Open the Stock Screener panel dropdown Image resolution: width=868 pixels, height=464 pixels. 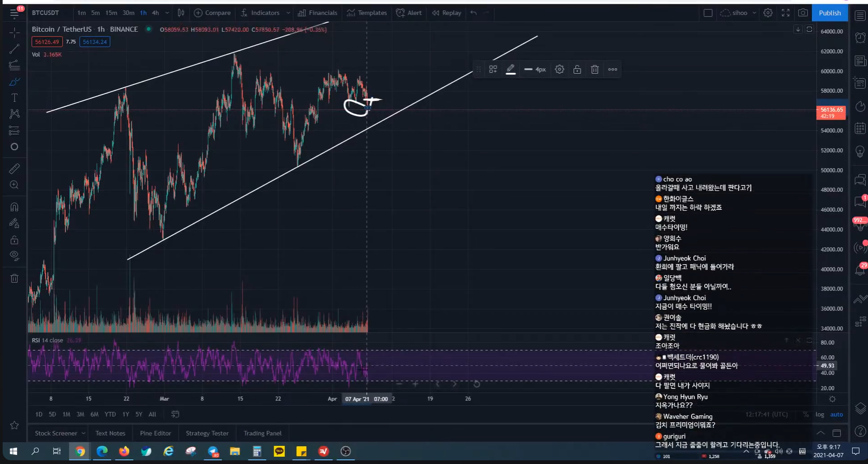pos(60,433)
